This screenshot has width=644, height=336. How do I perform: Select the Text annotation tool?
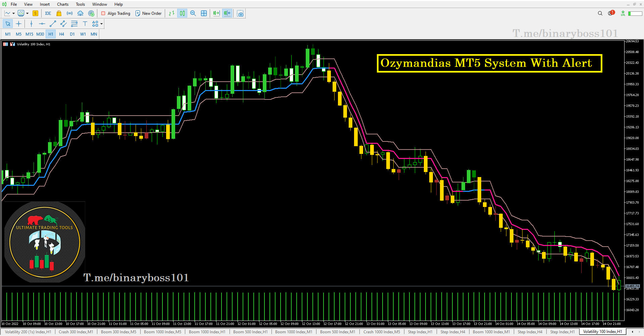coord(85,24)
